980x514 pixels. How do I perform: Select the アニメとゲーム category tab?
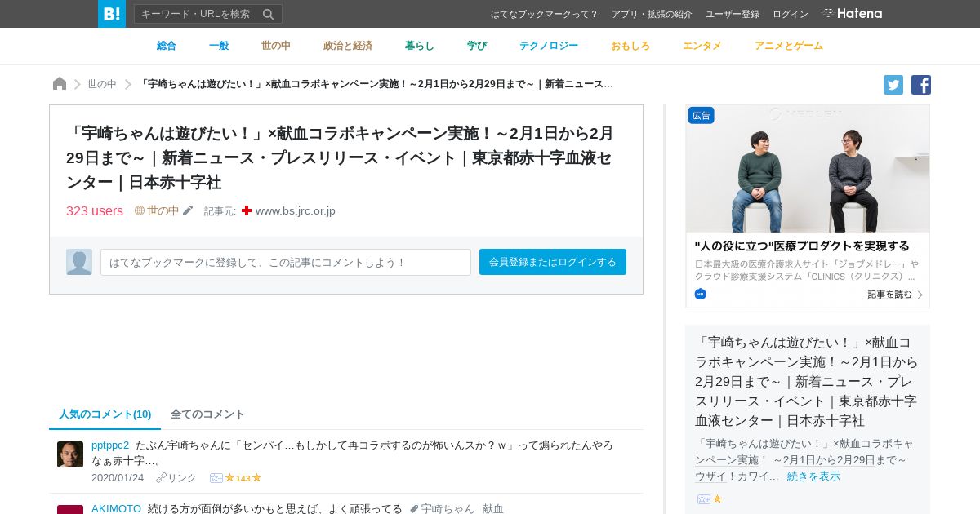789,46
